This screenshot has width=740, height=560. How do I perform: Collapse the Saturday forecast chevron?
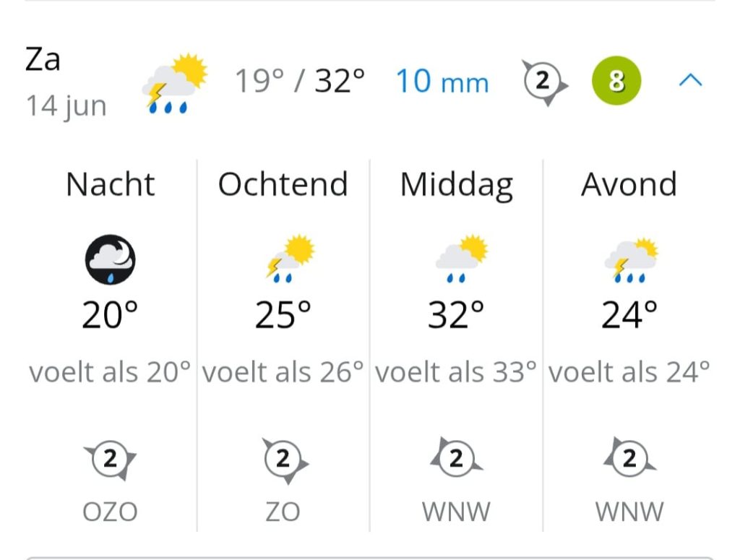[x=690, y=81]
